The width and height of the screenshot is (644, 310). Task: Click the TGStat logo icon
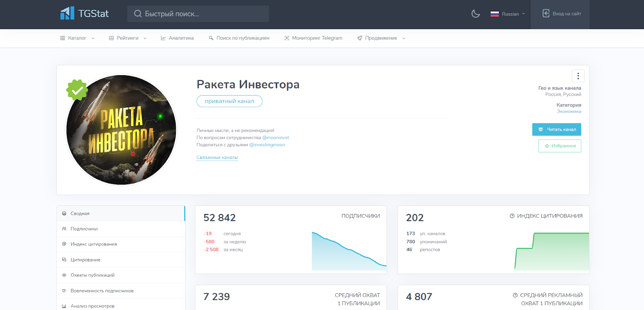pyautogui.click(x=67, y=13)
